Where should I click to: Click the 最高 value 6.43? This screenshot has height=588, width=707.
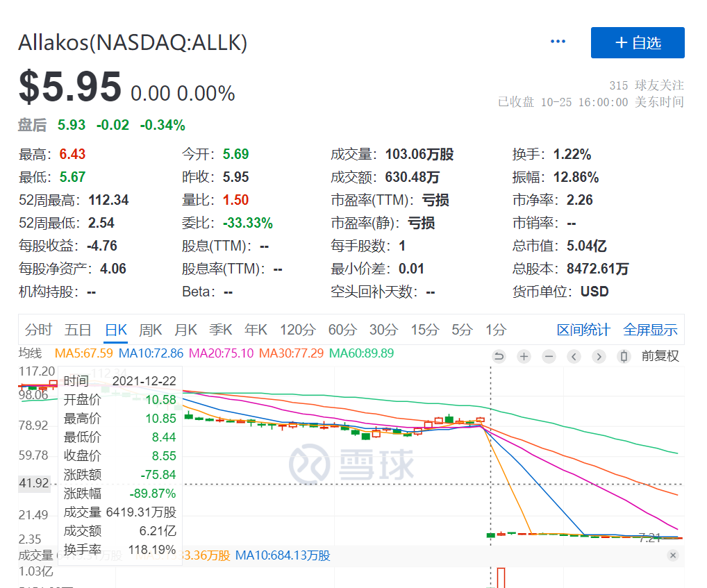(x=73, y=154)
